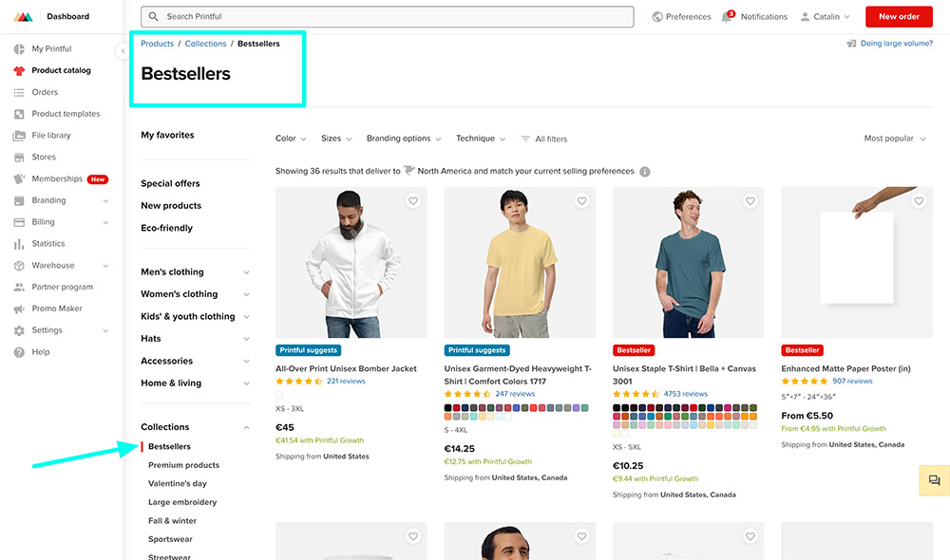The height and width of the screenshot is (560, 950).
Task: Open the Technique filter dropdown
Action: pos(481,139)
